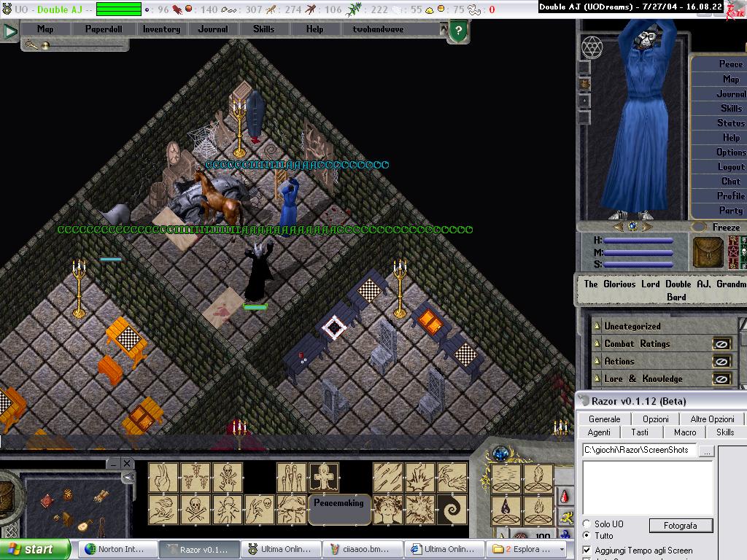Screen dimensions: 747x560
Task: Click the screenshot folder path field in Razor
Action: 639,450
